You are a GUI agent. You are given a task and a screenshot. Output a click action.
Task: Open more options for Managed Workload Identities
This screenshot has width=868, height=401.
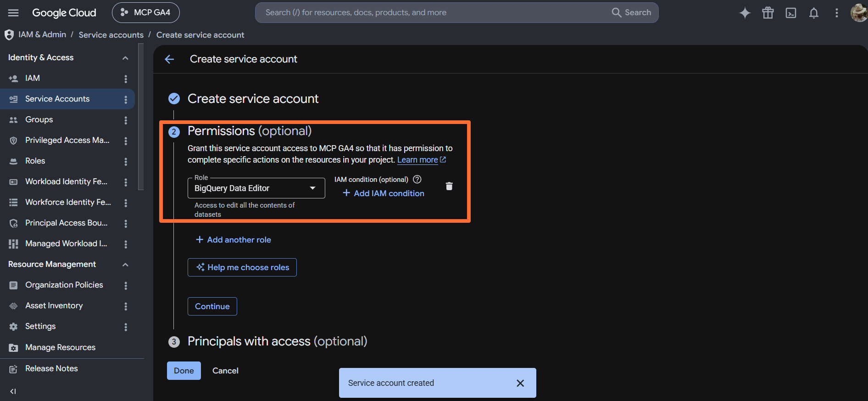[126, 244]
